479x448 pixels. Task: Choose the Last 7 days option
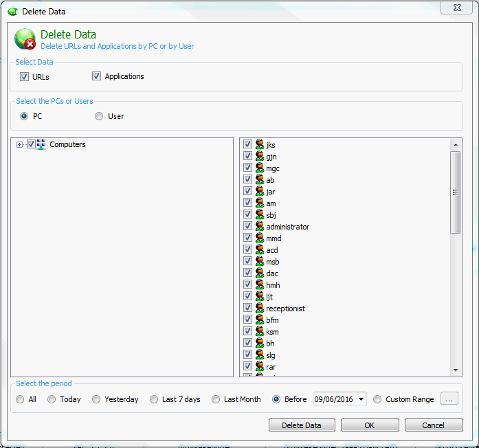(x=154, y=399)
